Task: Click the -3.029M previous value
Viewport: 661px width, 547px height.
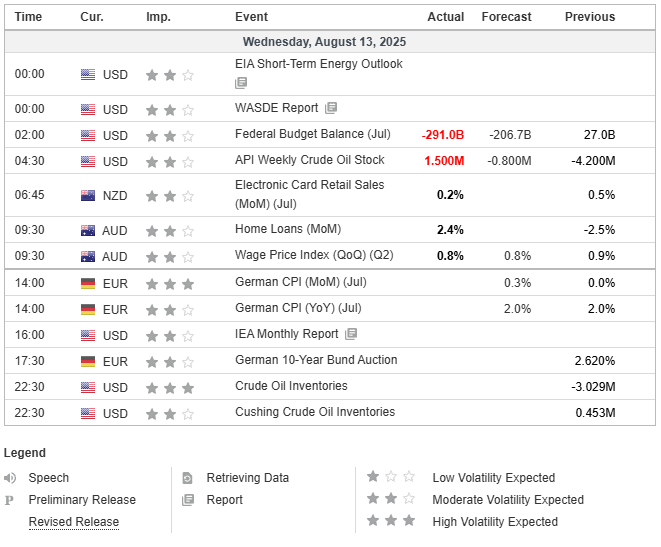Action: tap(593, 387)
